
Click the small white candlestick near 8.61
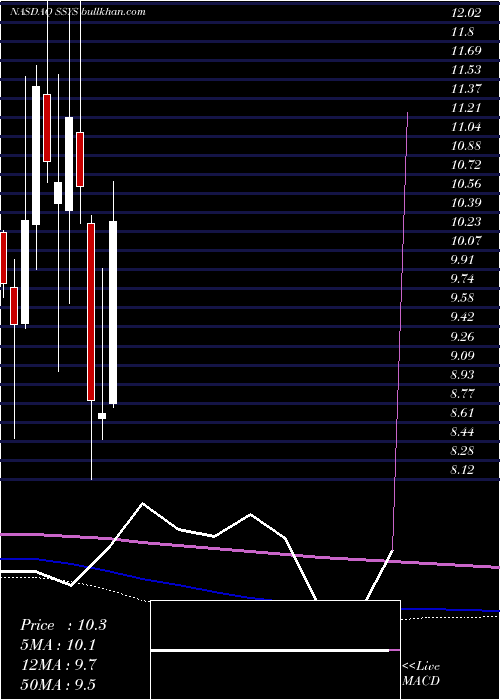click(102, 416)
